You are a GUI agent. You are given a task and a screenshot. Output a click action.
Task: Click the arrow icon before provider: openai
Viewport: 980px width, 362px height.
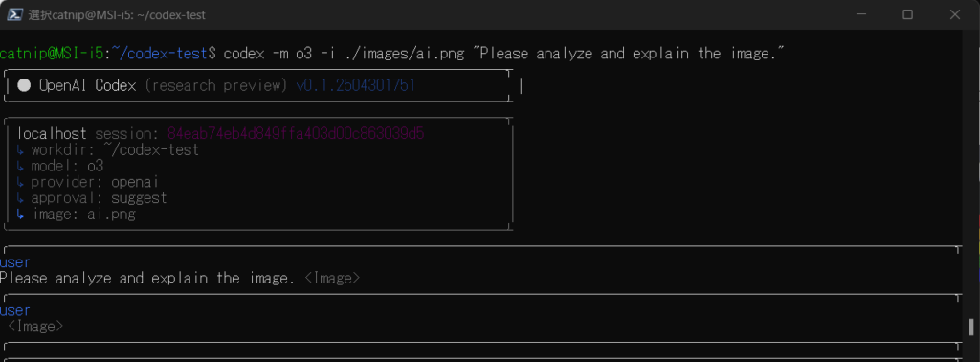(21, 183)
